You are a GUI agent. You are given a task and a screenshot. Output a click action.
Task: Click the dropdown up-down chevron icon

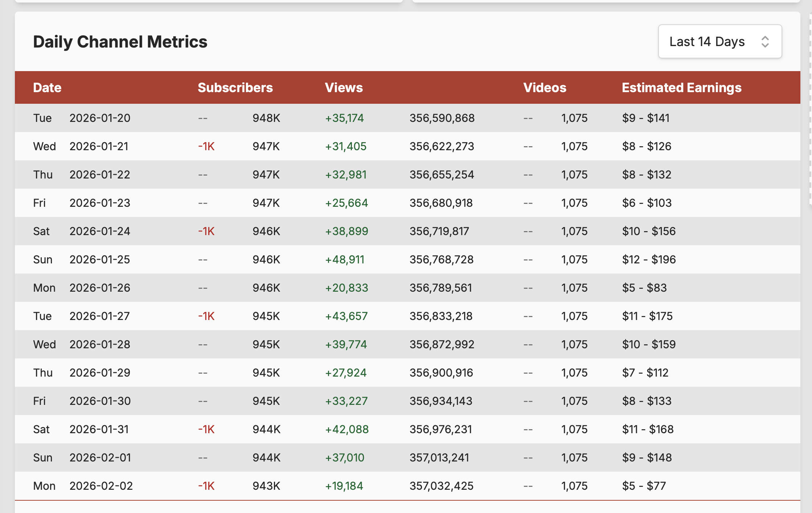coord(765,42)
